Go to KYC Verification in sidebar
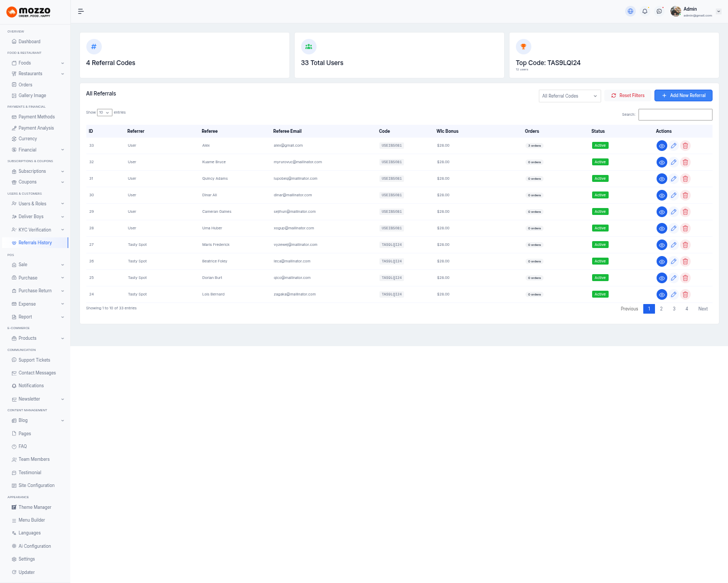 [x=35, y=230]
